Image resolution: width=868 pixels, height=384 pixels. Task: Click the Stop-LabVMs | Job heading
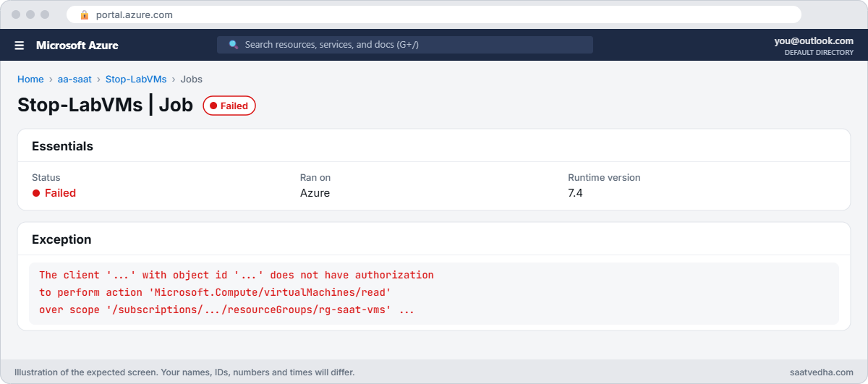tap(106, 105)
